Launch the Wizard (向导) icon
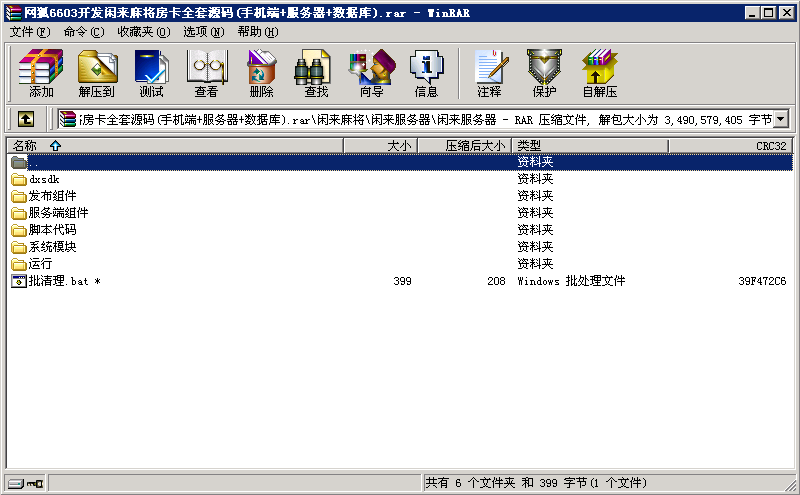Image resolution: width=800 pixels, height=495 pixels. click(371, 73)
